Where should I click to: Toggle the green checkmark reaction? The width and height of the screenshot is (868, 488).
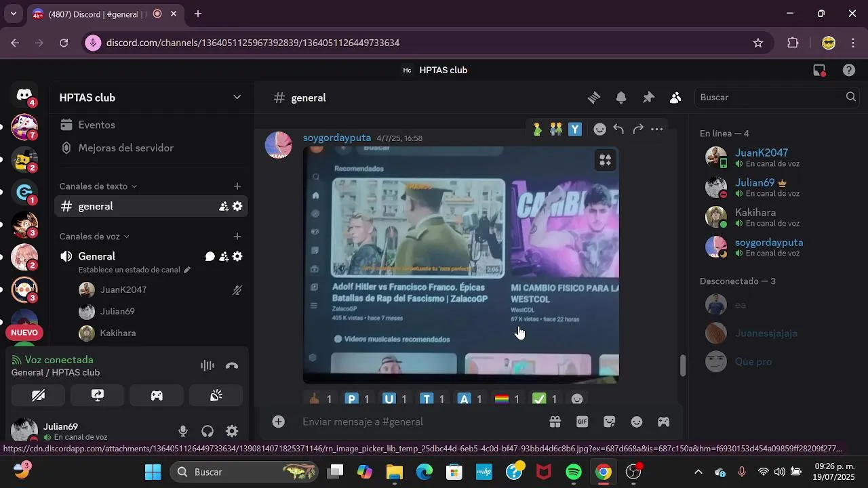point(544,399)
